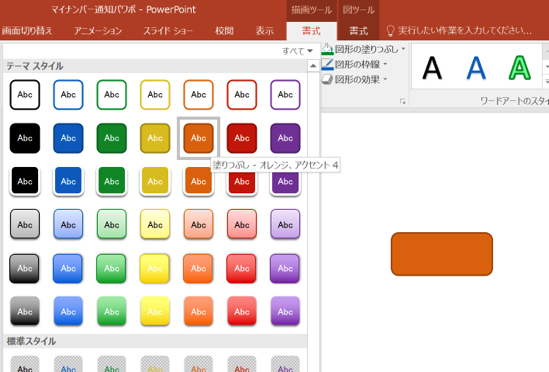Choose yellow fill with white border style

[x=155, y=181]
